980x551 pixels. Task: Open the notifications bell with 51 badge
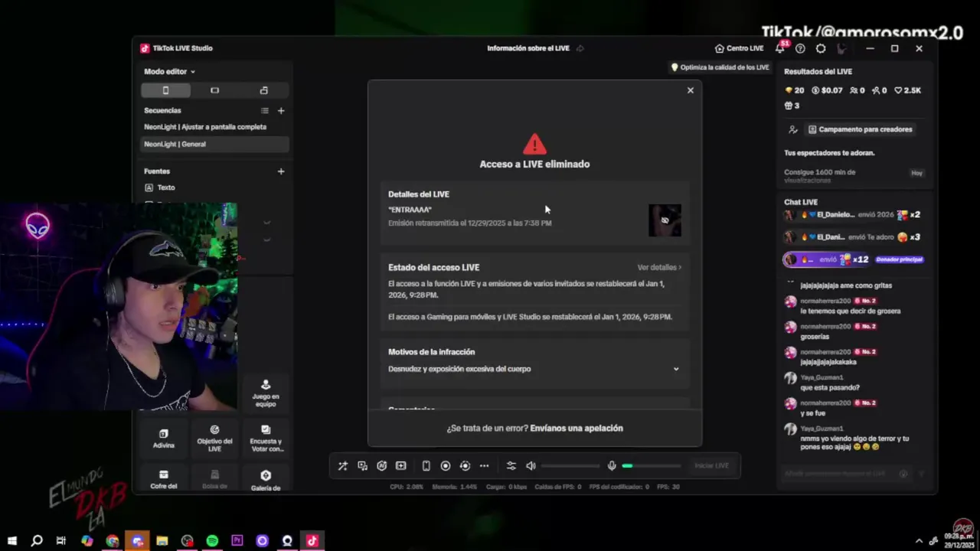[780, 48]
